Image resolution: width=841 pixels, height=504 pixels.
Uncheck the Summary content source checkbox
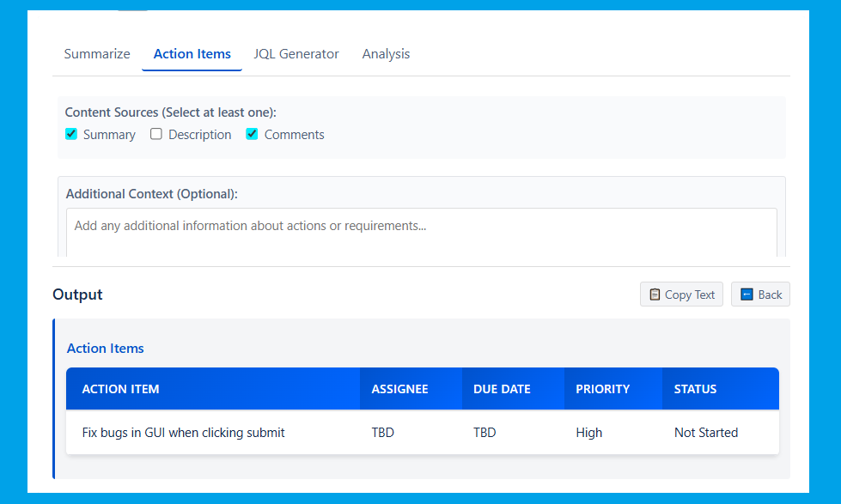pos(71,134)
